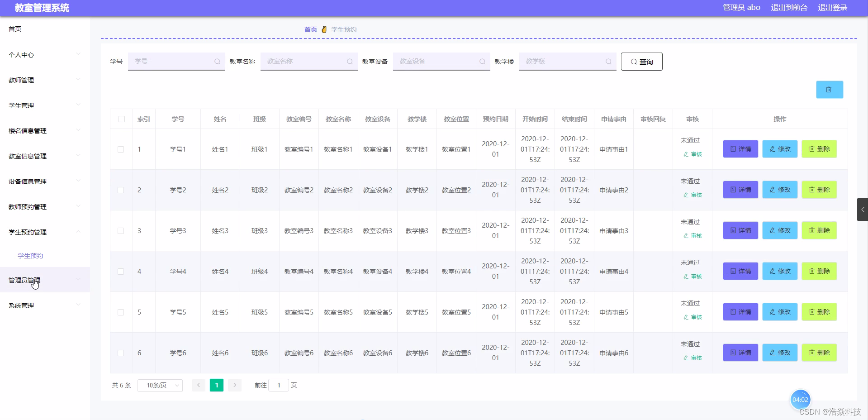The height and width of the screenshot is (420, 868).
Task: Select 学生预约 in the sidebar submenu
Action: [x=29, y=255]
